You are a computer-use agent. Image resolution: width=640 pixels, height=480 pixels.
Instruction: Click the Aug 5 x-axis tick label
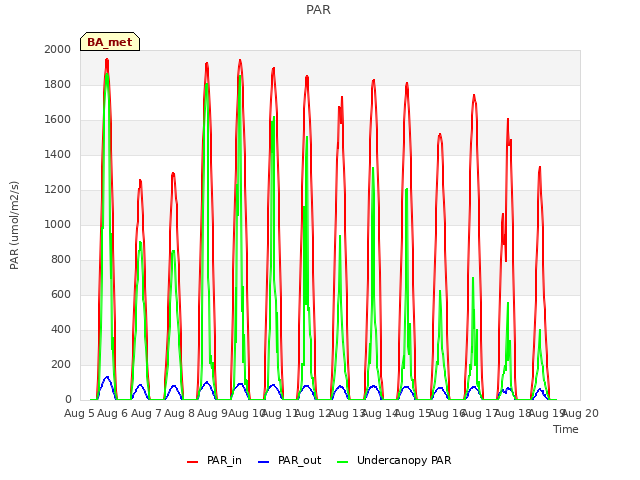[x=79, y=413]
